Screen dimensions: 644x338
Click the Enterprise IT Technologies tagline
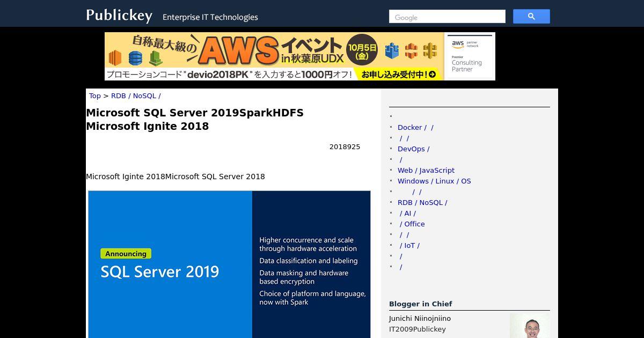(x=210, y=17)
